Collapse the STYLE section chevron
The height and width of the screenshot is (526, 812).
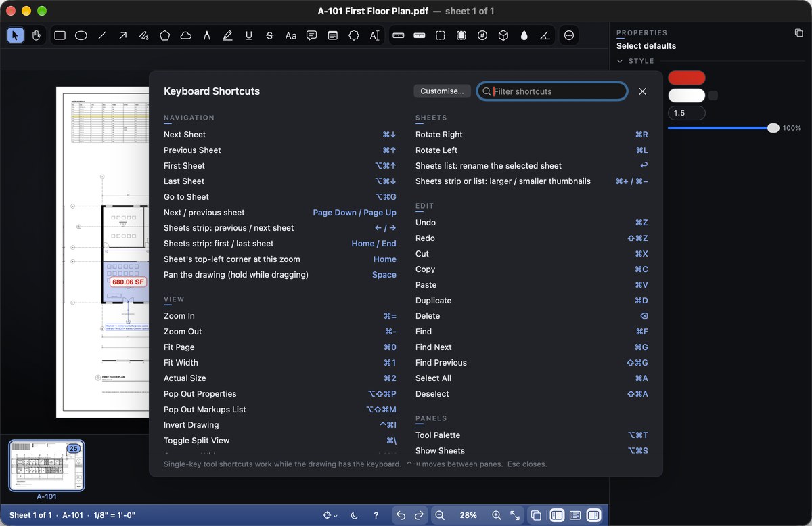click(x=620, y=61)
